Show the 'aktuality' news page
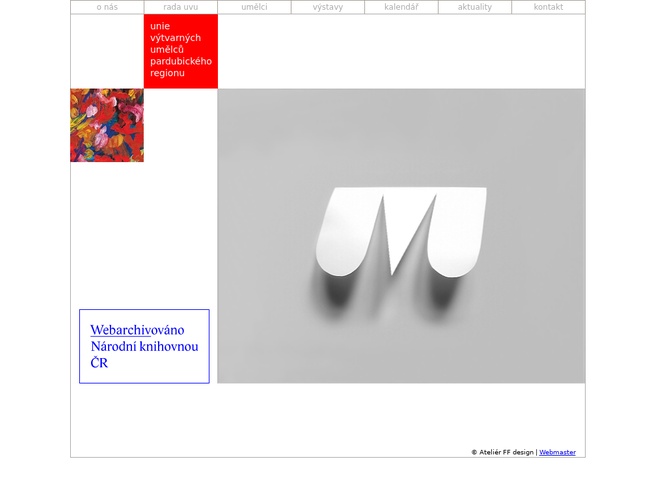This screenshot has height=500, width=660. pos(474,7)
